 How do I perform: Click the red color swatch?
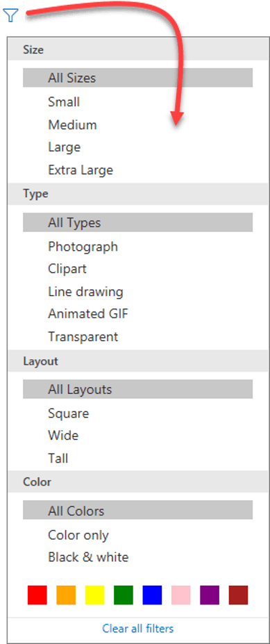pyautogui.click(x=37, y=595)
